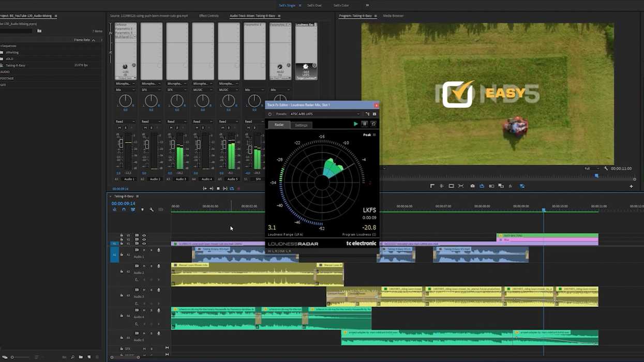Open Audio 2 output assignment SFX dropdown

coord(151,90)
